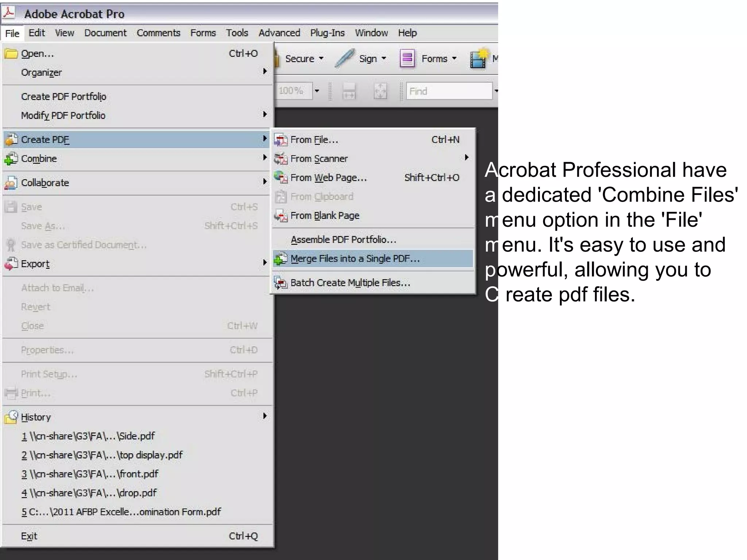Open recent file 5 omination Form.pdf

click(x=138, y=512)
